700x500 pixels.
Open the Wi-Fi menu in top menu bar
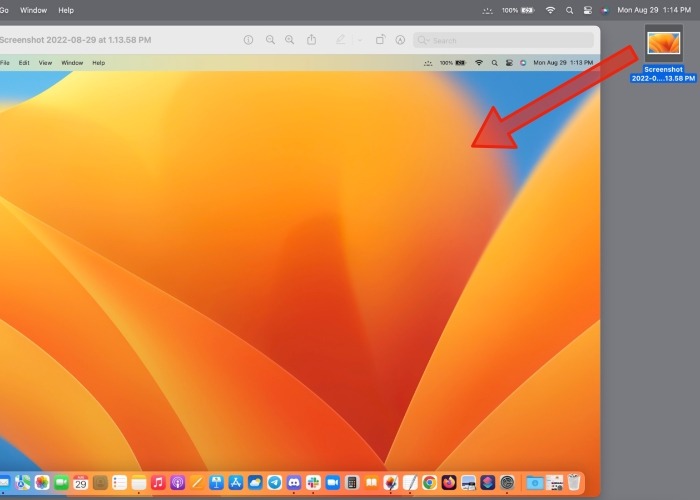tap(550, 10)
